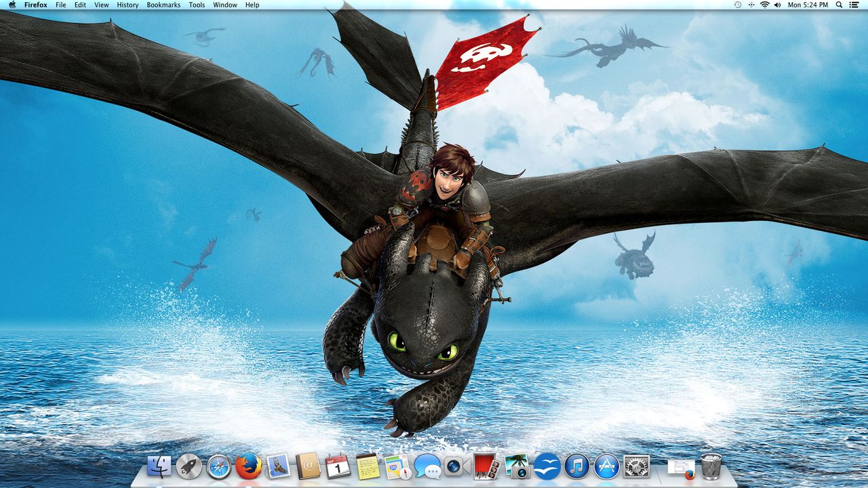Click Time Machine menu bar icon
The image size is (868, 488).
[x=738, y=5]
